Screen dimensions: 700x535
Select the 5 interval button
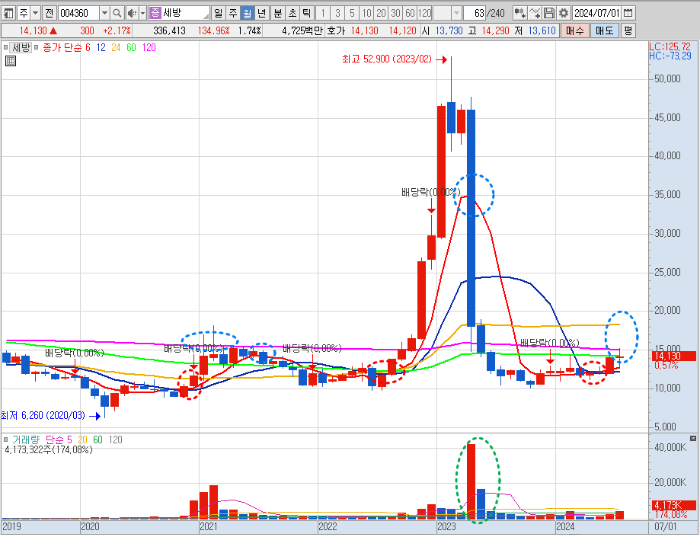coord(352,13)
